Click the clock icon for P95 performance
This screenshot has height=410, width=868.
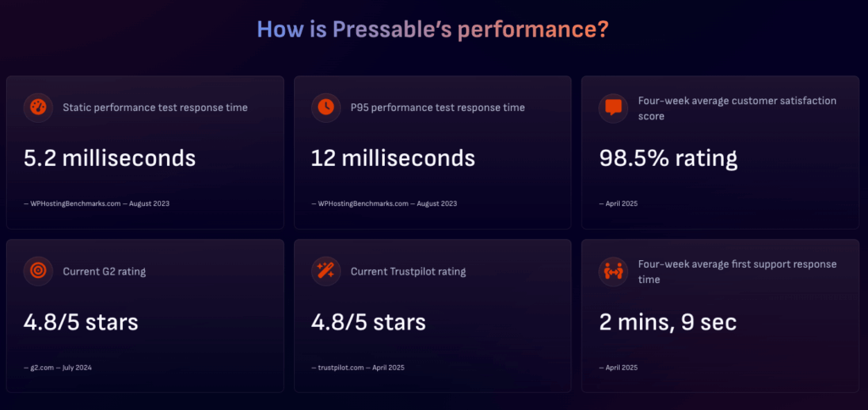(325, 108)
